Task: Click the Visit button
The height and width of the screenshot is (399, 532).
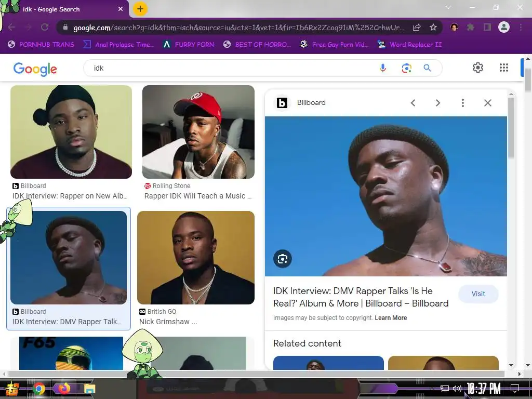Action: click(x=478, y=294)
